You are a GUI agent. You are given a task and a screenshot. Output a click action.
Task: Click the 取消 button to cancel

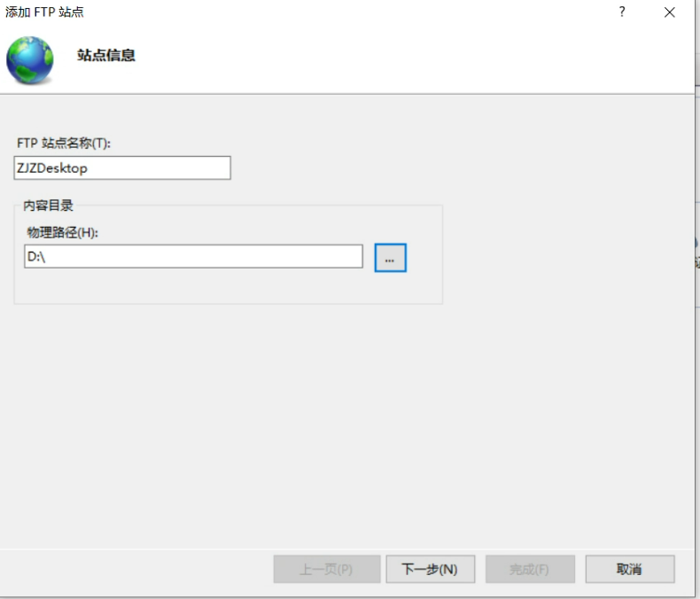[x=629, y=569]
